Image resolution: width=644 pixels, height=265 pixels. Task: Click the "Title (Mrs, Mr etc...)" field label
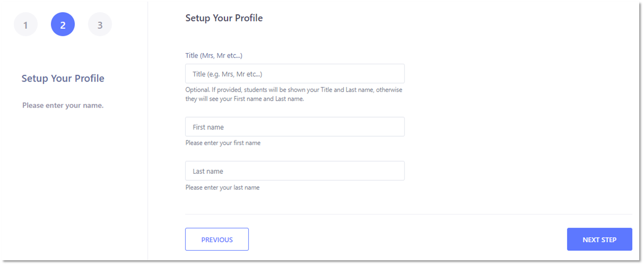[214, 56]
